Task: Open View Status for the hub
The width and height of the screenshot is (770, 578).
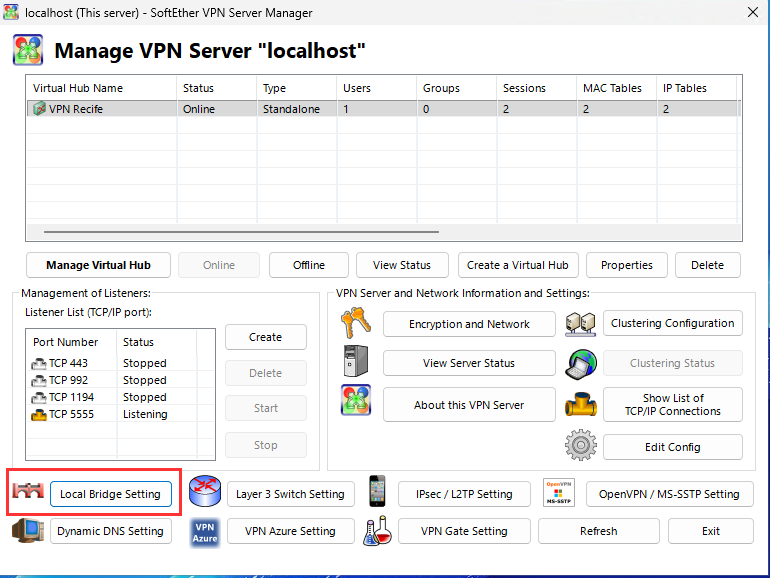Action: pos(402,265)
